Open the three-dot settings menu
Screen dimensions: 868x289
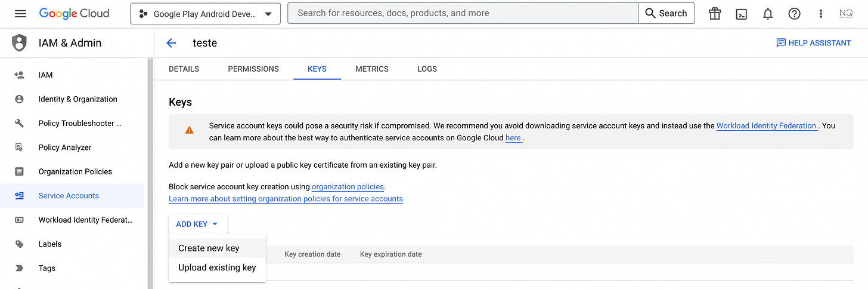821,14
